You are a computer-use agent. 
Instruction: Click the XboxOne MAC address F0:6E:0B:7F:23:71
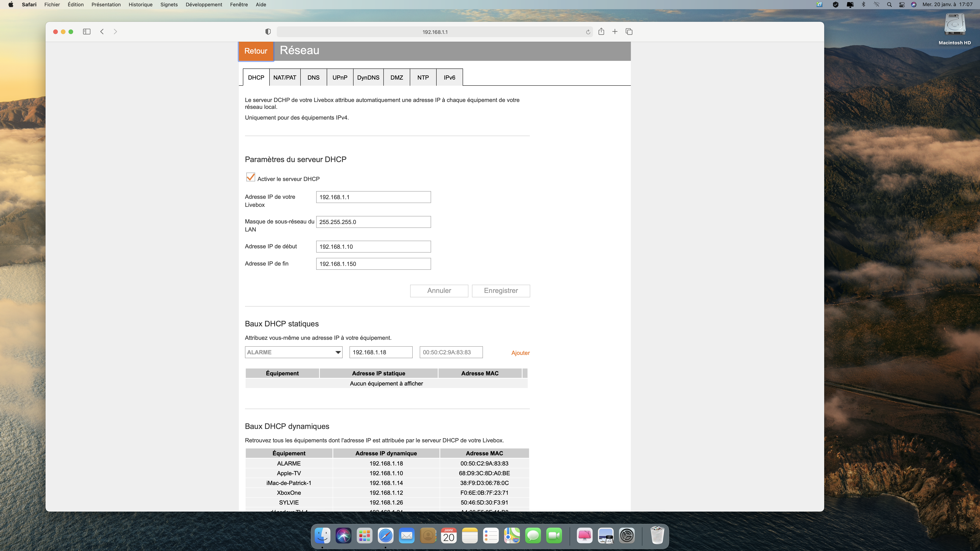click(484, 492)
